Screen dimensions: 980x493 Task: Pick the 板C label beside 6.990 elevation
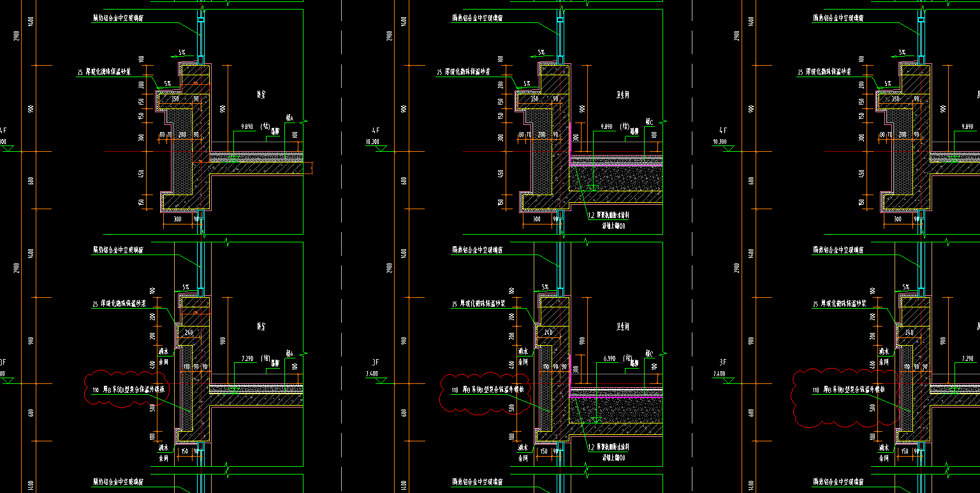[650, 353]
